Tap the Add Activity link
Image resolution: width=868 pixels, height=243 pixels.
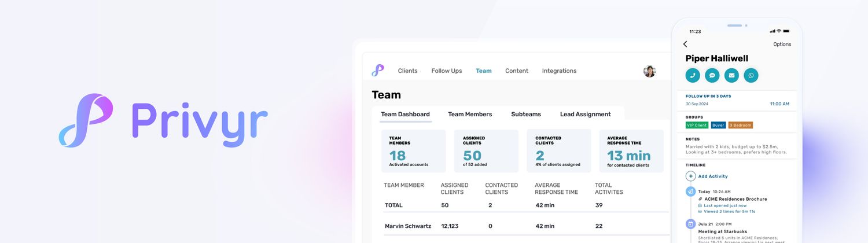[713, 176]
